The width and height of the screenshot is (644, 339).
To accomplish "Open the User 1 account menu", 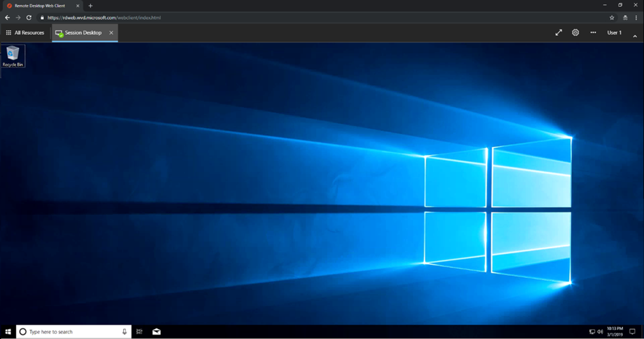I will [x=614, y=33].
